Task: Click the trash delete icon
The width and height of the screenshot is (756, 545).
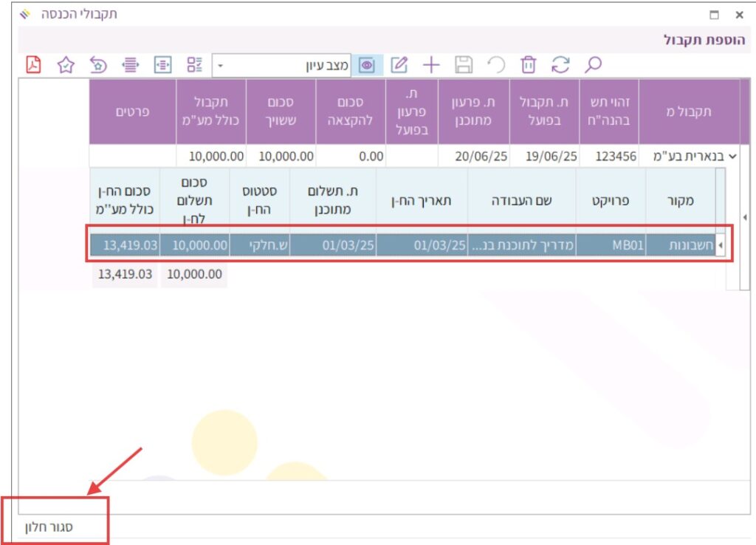Action: point(529,65)
